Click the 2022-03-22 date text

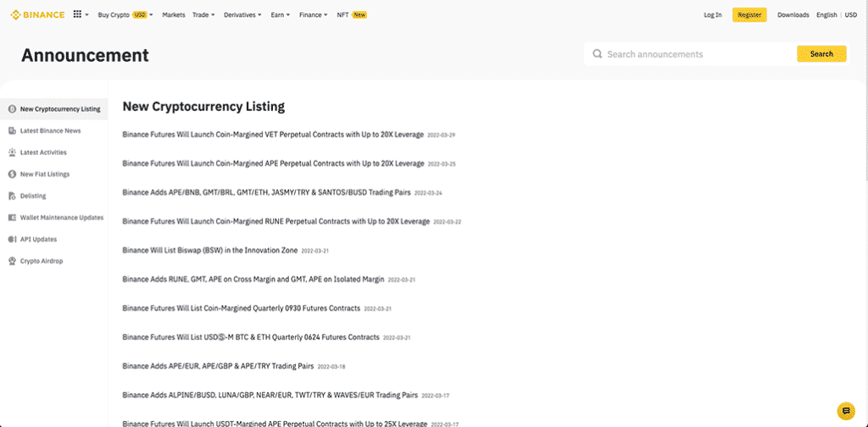tap(448, 222)
